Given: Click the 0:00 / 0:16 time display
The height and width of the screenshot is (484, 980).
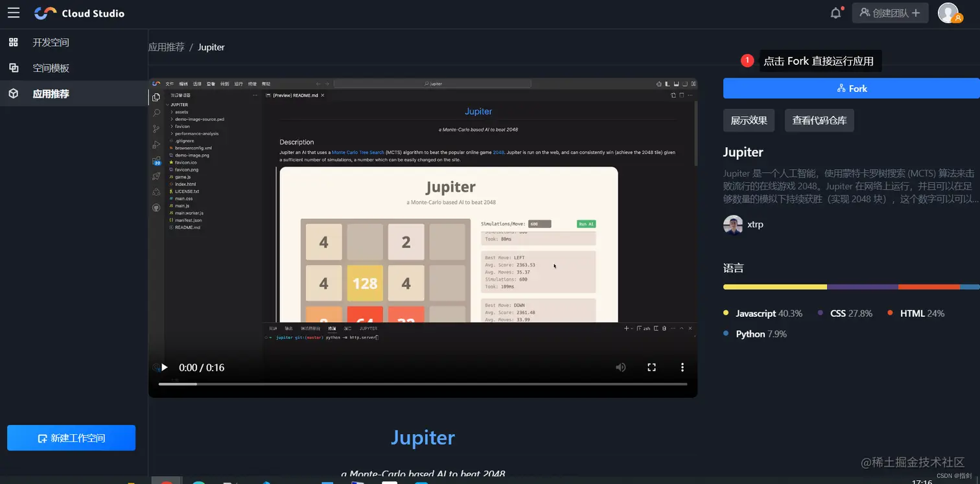Looking at the screenshot, I should (202, 367).
